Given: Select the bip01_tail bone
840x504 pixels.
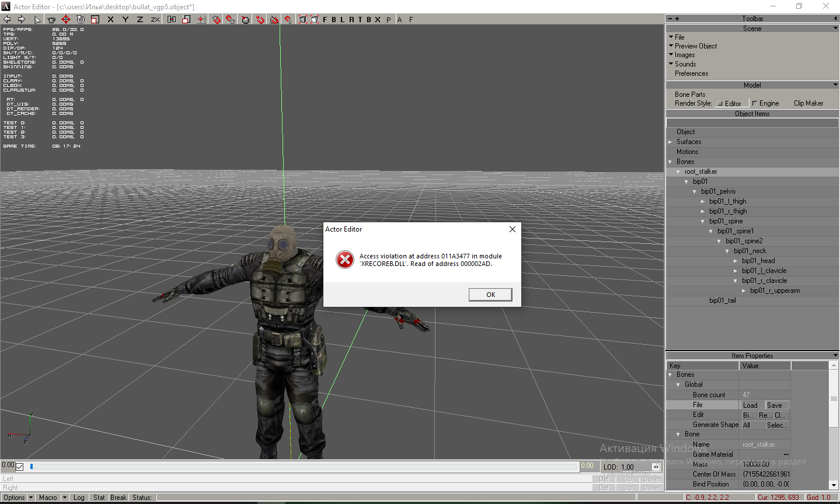Looking at the screenshot, I should pyautogui.click(x=722, y=300).
